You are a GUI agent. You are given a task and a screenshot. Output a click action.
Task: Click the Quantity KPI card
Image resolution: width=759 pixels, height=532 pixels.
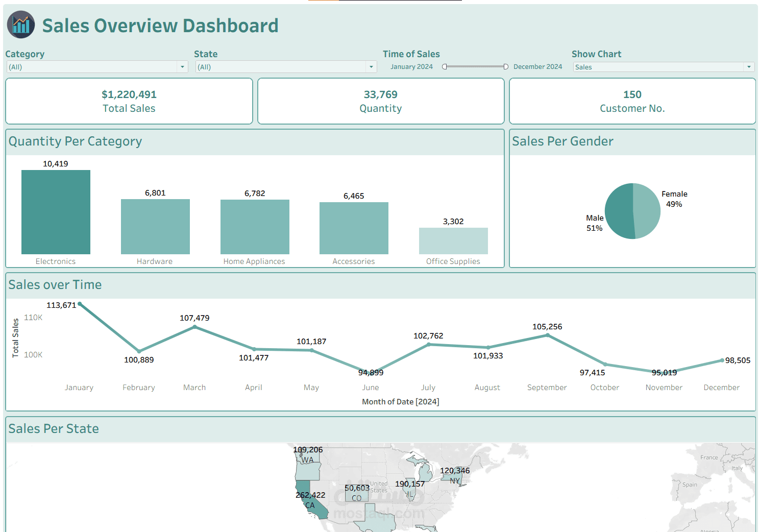(380, 101)
